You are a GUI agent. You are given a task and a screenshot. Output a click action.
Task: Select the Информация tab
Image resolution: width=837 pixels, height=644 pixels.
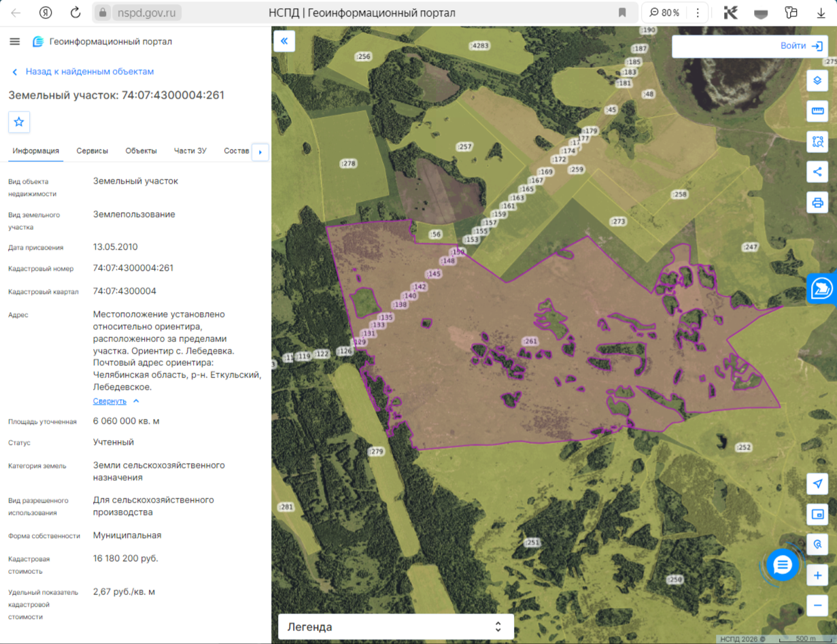pos(36,151)
